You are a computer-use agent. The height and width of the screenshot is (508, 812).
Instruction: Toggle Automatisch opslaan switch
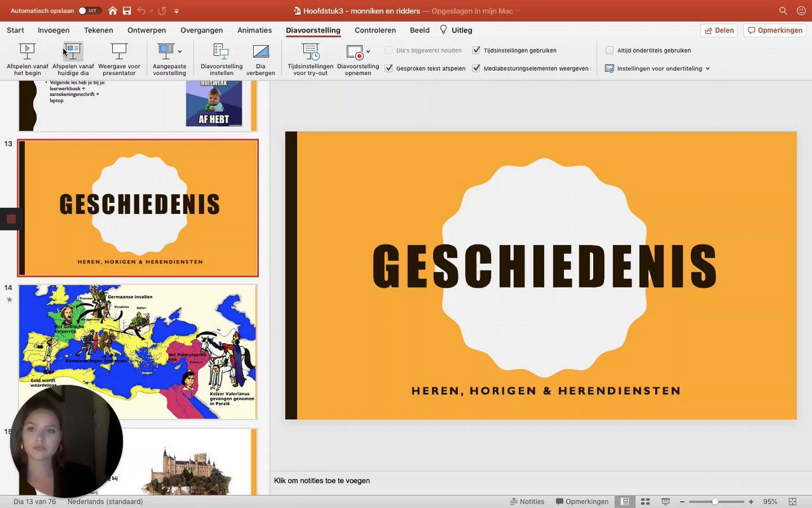[89, 11]
